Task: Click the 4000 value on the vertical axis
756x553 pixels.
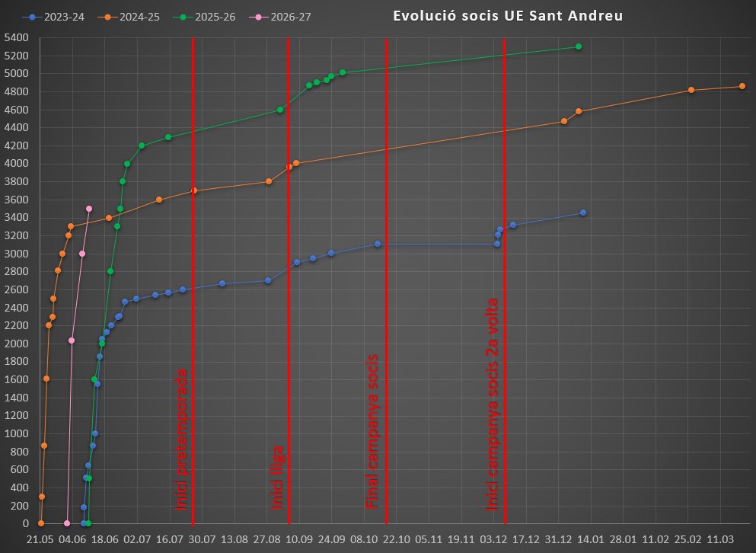Action: 17,164
